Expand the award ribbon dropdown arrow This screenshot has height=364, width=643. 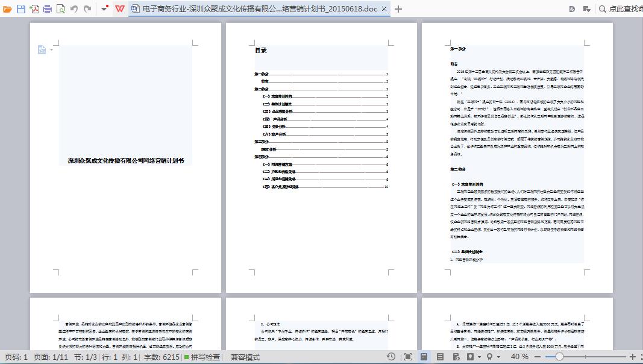498,357
